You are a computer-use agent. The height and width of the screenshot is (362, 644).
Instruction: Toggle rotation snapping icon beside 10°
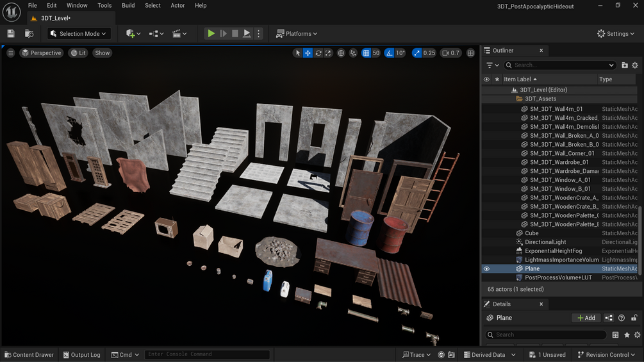pos(389,53)
